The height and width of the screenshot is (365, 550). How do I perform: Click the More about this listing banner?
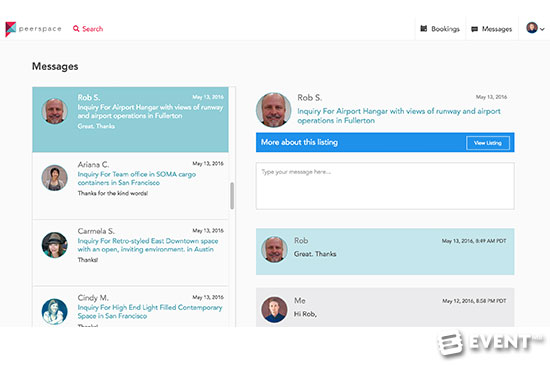pos(385,142)
